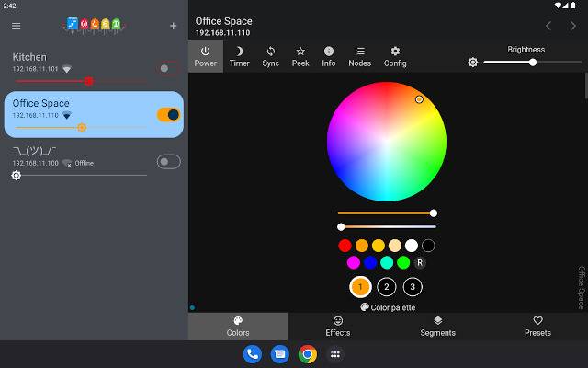Set Kitchen brightness on red slider
The height and width of the screenshot is (368, 588).
(81, 81)
